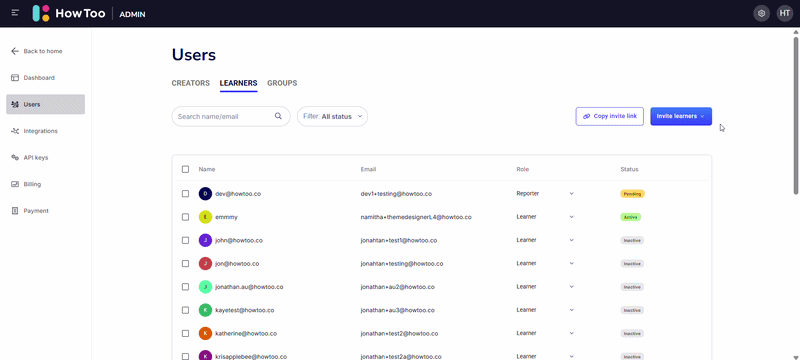Click scrollbar up arrow at top right
The image size is (800, 360).
point(796,32)
